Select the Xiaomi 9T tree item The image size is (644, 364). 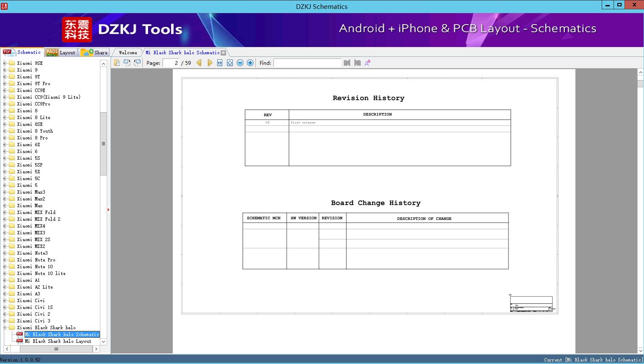point(28,77)
